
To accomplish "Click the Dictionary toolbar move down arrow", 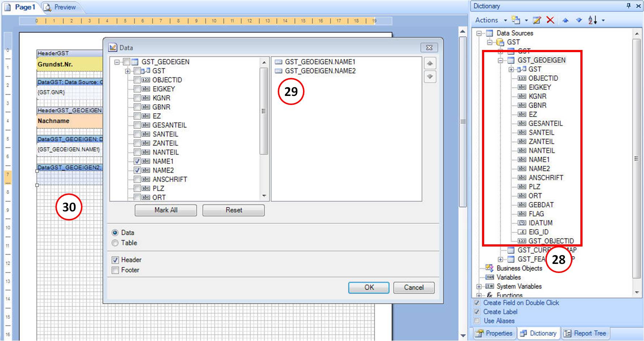I will 579,20.
